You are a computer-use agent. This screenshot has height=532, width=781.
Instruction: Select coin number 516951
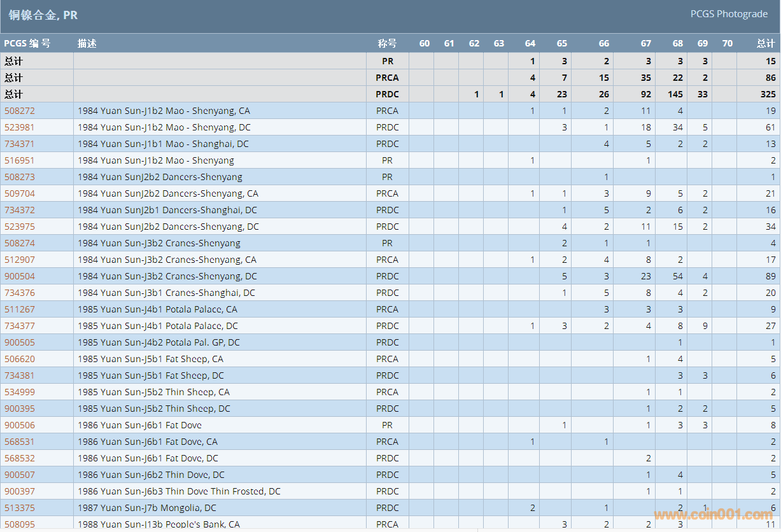coord(20,160)
